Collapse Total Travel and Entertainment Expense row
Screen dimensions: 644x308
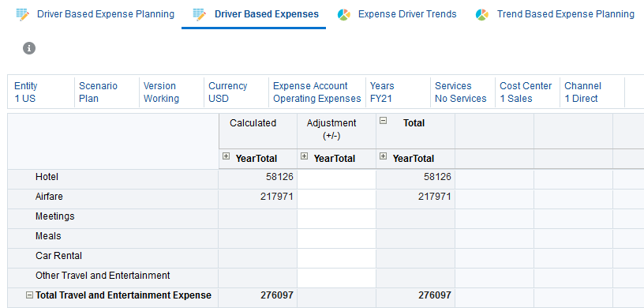pos(29,295)
